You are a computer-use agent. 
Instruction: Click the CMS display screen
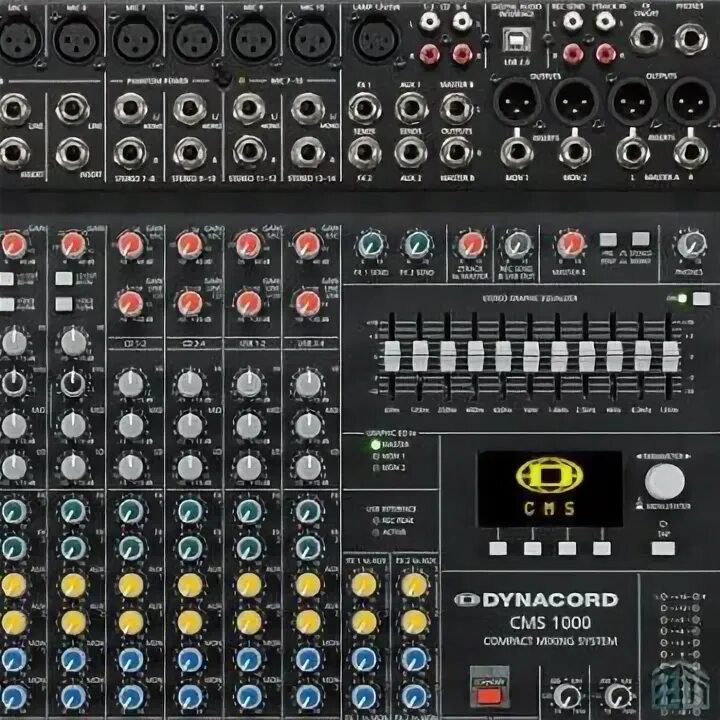[x=550, y=489]
